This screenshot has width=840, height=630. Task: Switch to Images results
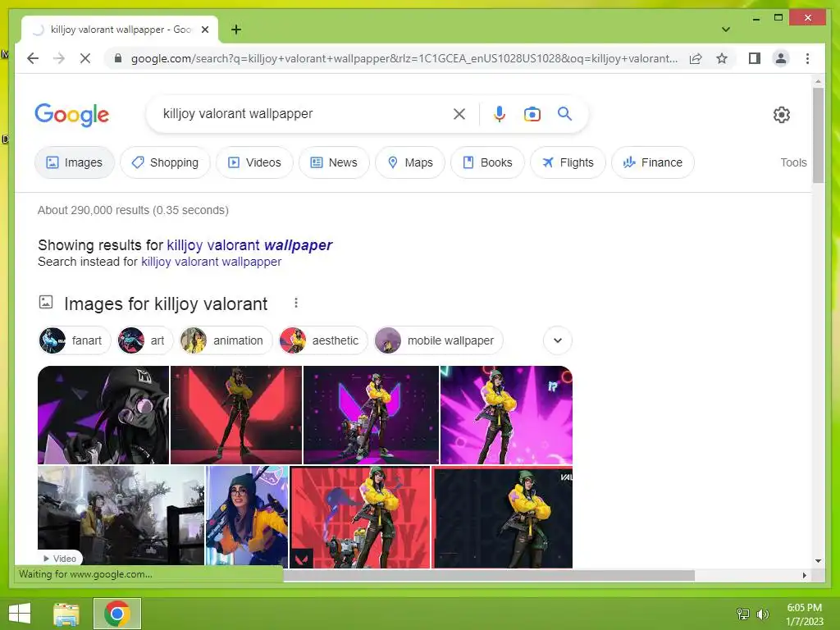[x=75, y=162]
